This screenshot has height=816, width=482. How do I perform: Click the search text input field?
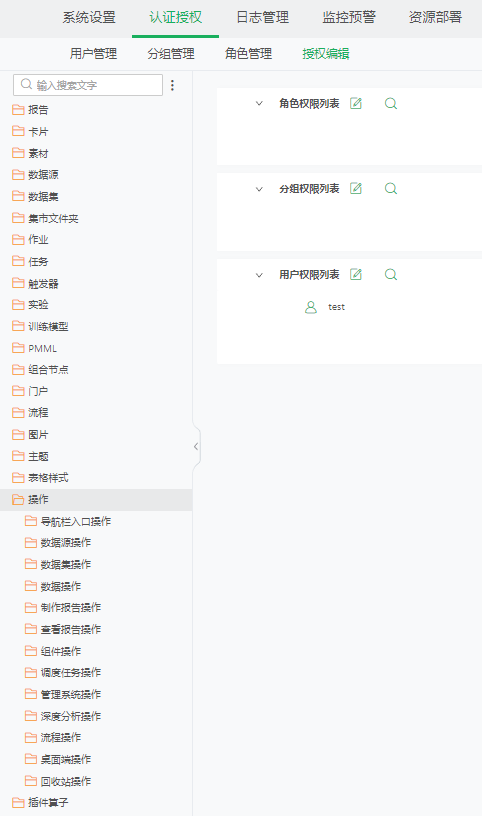[x=88, y=85]
